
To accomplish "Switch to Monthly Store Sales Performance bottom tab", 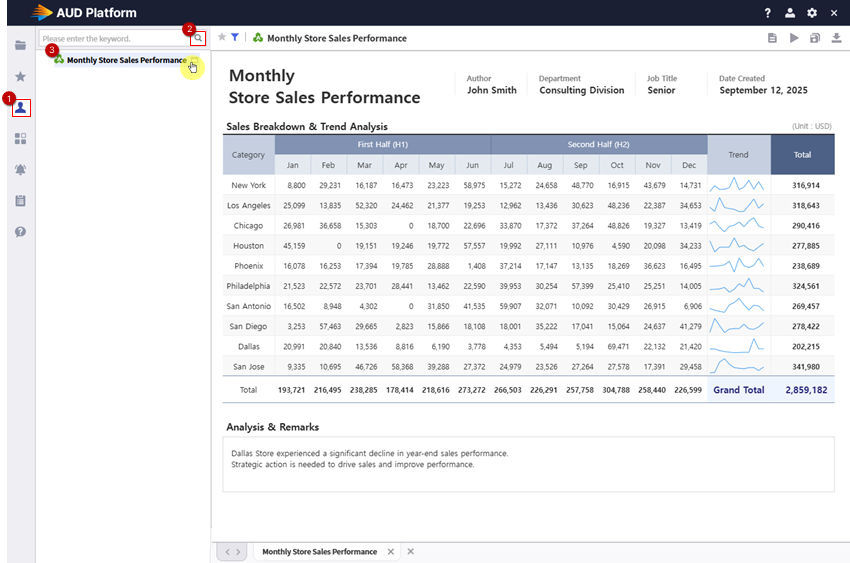I will (319, 551).
